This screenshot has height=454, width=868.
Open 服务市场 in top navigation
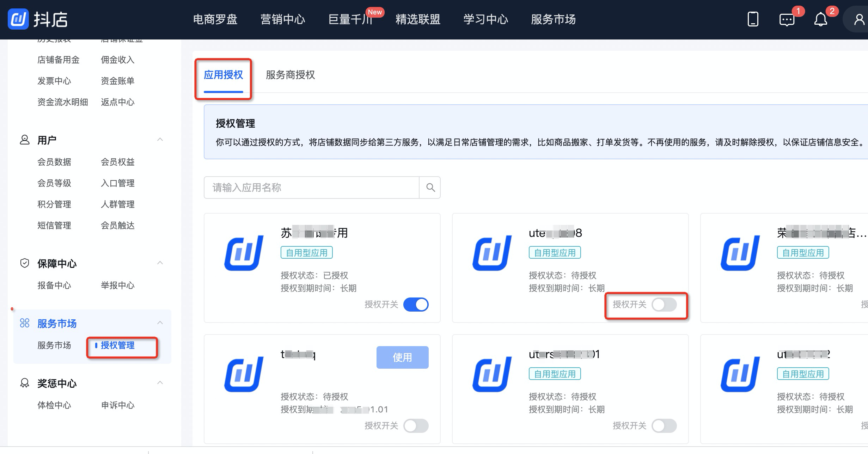click(554, 19)
